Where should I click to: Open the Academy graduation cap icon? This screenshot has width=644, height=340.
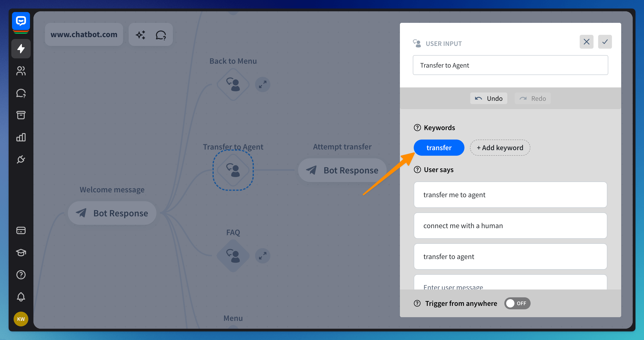pyautogui.click(x=21, y=252)
